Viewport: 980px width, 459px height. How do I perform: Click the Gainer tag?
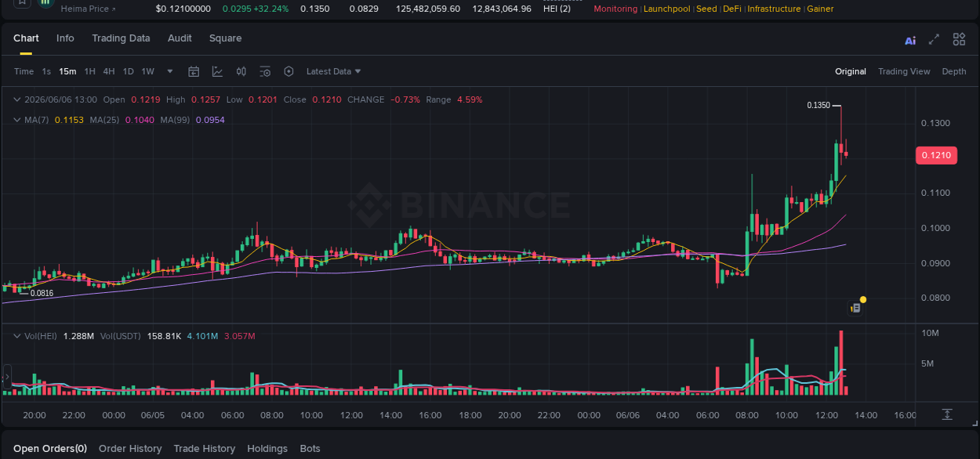pos(820,9)
